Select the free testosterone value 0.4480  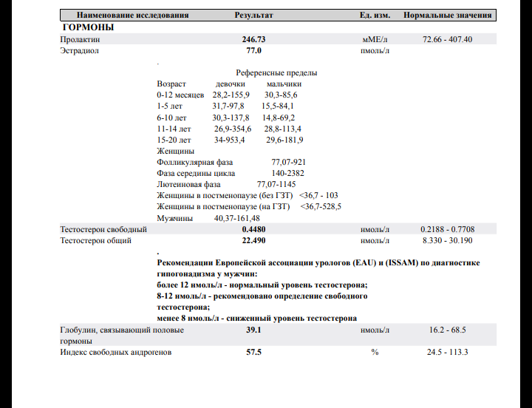(253, 229)
